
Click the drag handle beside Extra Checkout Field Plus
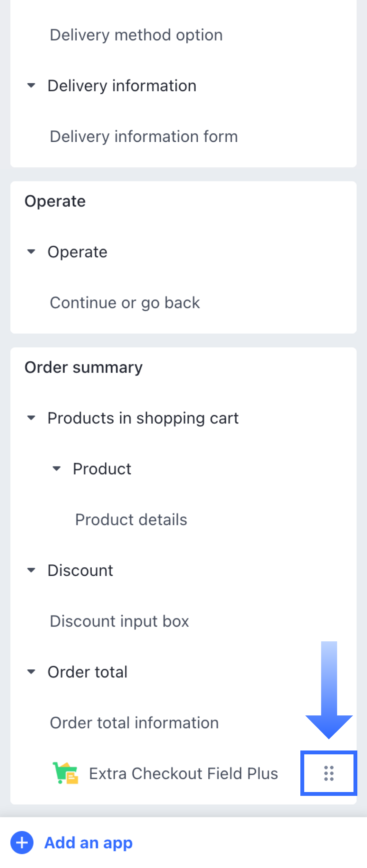pos(329,773)
